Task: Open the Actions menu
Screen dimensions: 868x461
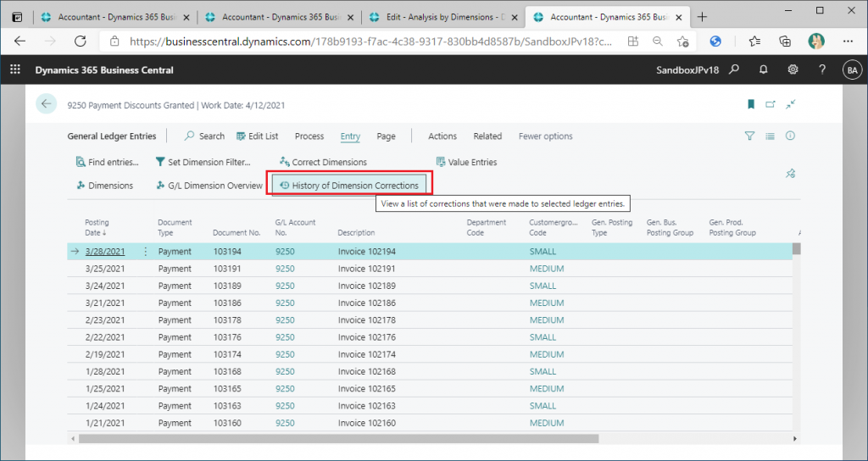Action: (x=442, y=136)
